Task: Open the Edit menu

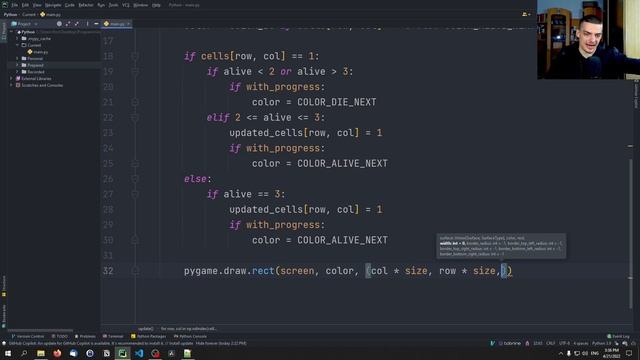Action: click(25, 5)
